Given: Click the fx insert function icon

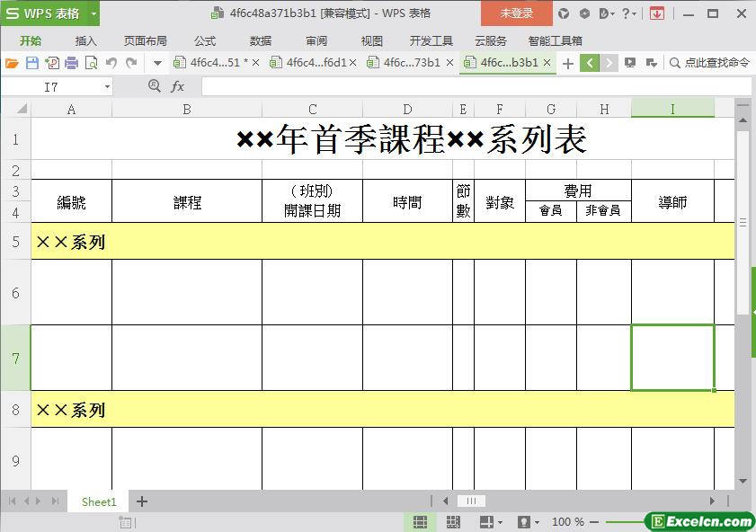Looking at the screenshot, I should tap(177, 87).
